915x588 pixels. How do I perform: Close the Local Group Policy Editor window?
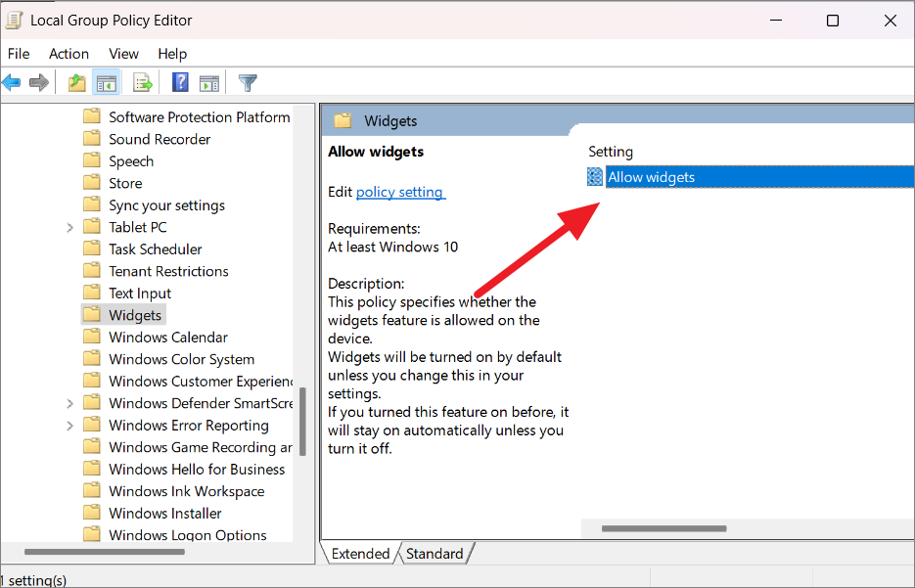click(890, 21)
